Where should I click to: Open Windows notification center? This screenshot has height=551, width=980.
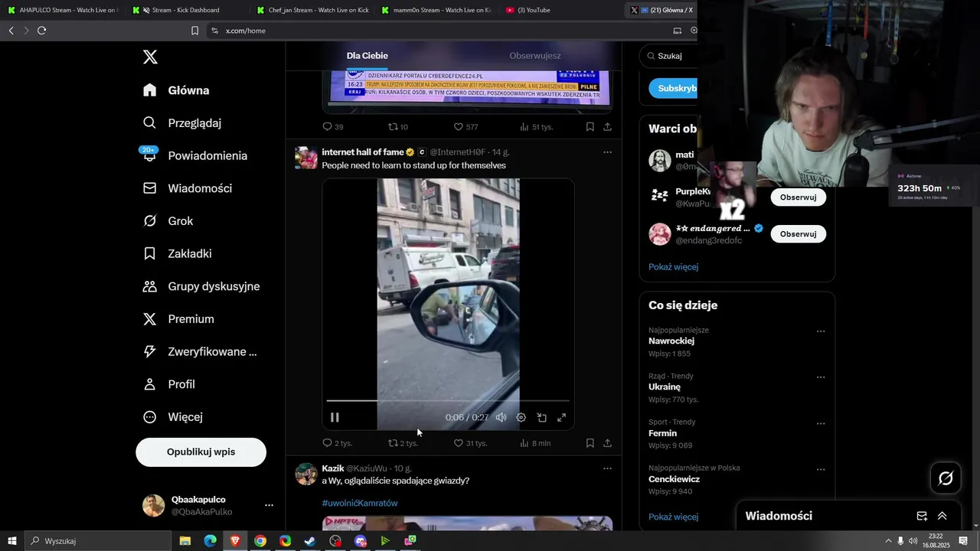(x=964, y=541)
